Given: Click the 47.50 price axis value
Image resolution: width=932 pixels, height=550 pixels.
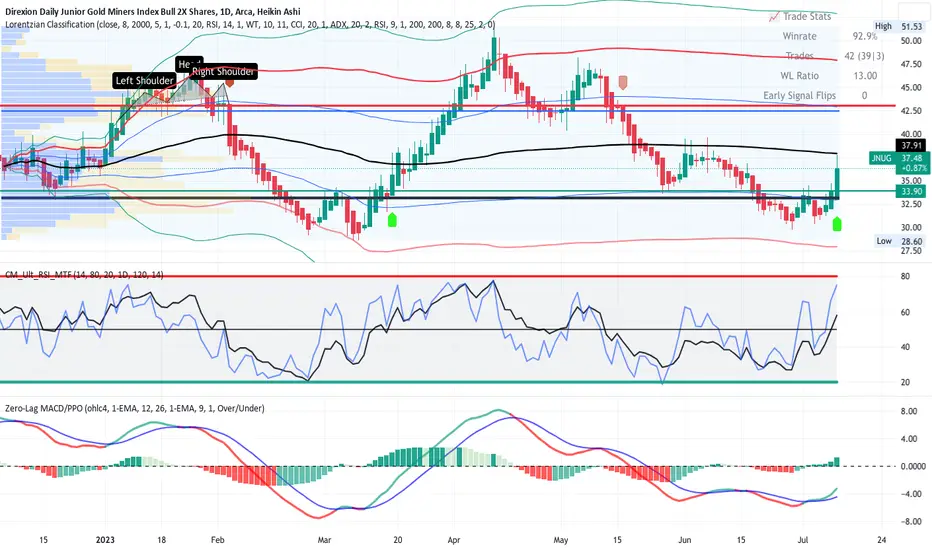Looking at the screenshot, I should pyautogui.click(x=911, y=64).
